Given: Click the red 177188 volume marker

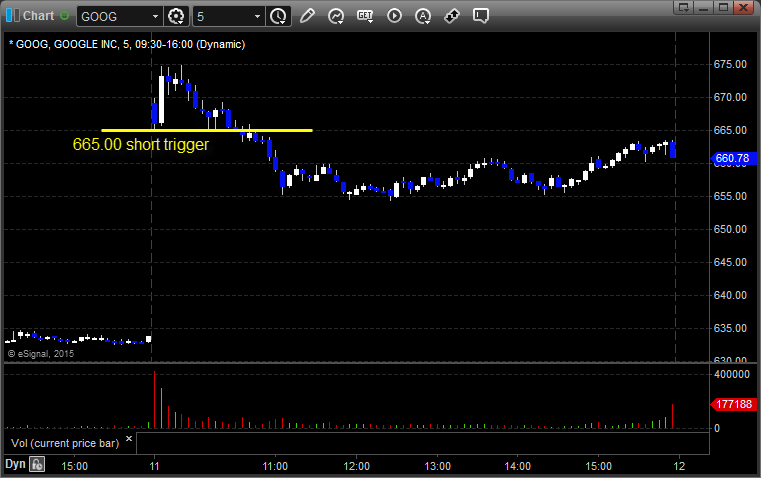Looking at the screenshot, I should 733,404.
